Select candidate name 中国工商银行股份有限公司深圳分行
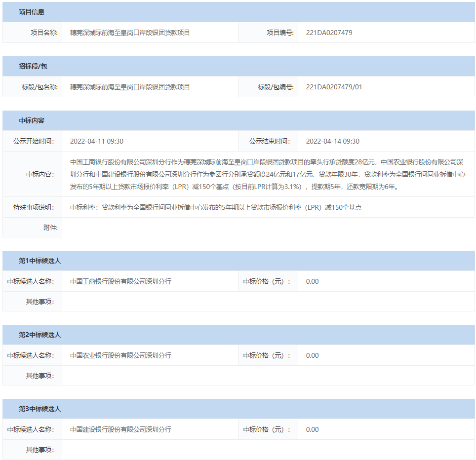 [120, 281]
